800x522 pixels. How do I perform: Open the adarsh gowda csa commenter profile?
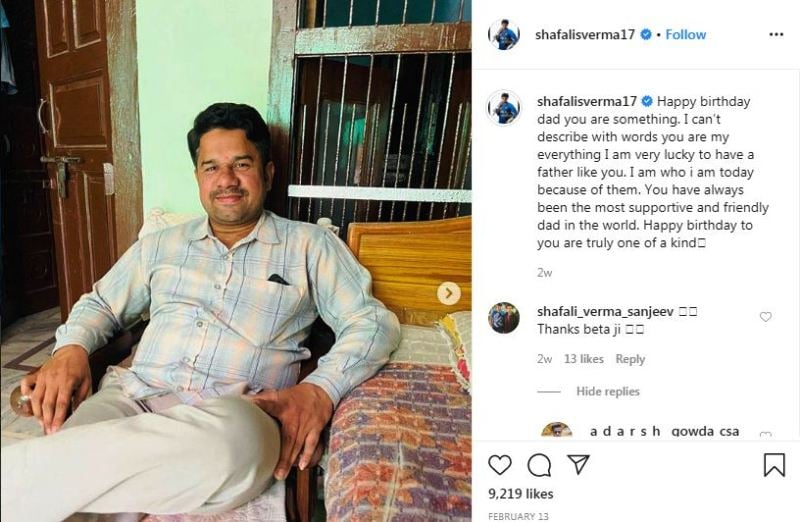pos(664,431)
